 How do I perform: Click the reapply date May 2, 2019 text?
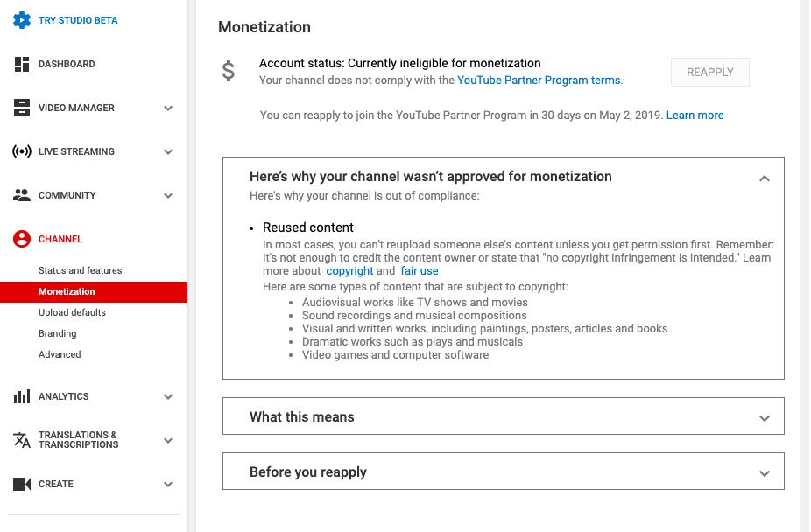(x=630, y=115)
